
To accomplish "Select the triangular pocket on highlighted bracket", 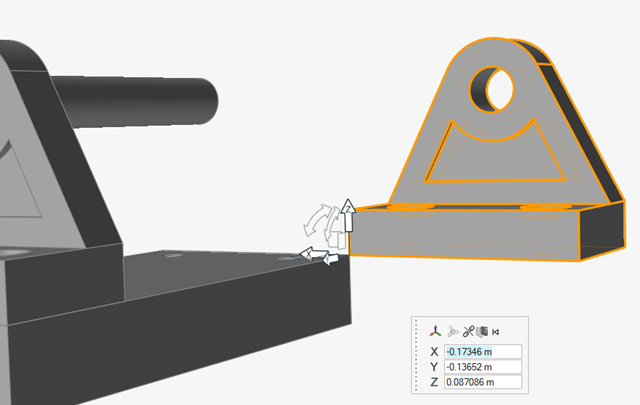I will click(x=490, y=150).
